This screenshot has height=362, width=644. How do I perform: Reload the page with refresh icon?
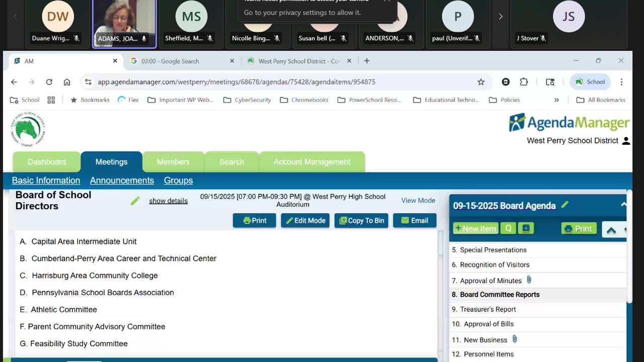[49, 82]
